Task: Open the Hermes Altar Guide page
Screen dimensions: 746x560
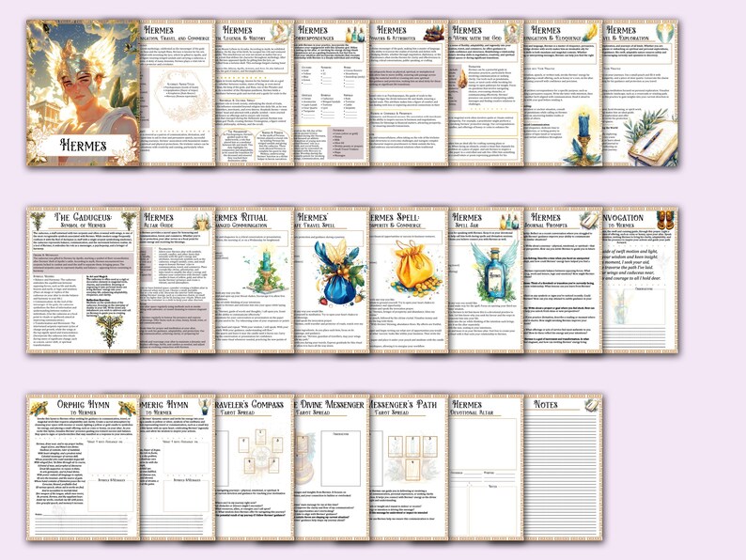Action: (x=177, y=280)
